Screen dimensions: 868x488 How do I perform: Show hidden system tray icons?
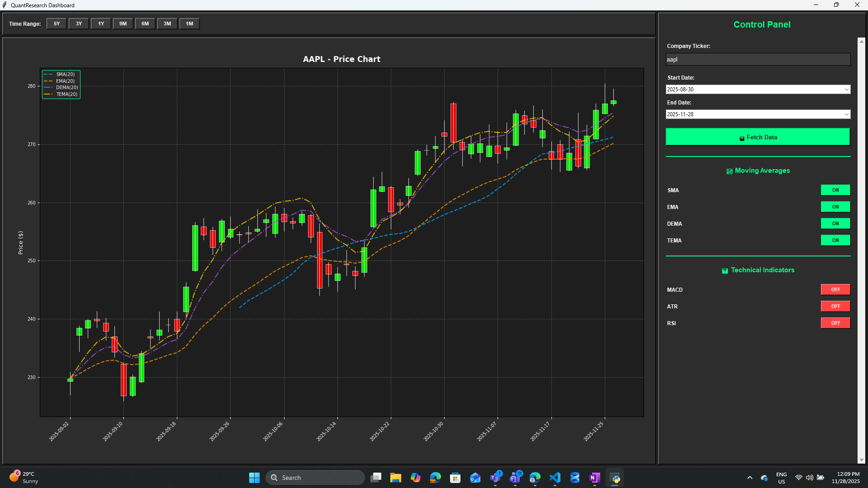(749, 478)
